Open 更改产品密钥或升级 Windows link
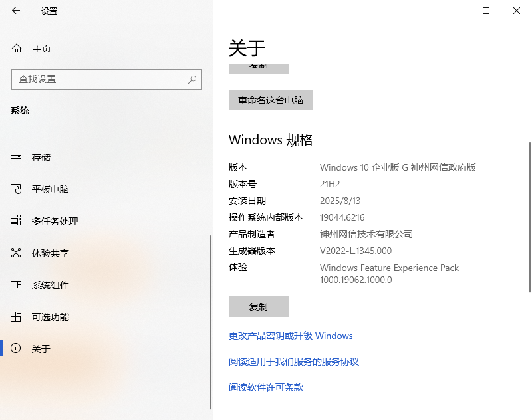 coord(291,336)
